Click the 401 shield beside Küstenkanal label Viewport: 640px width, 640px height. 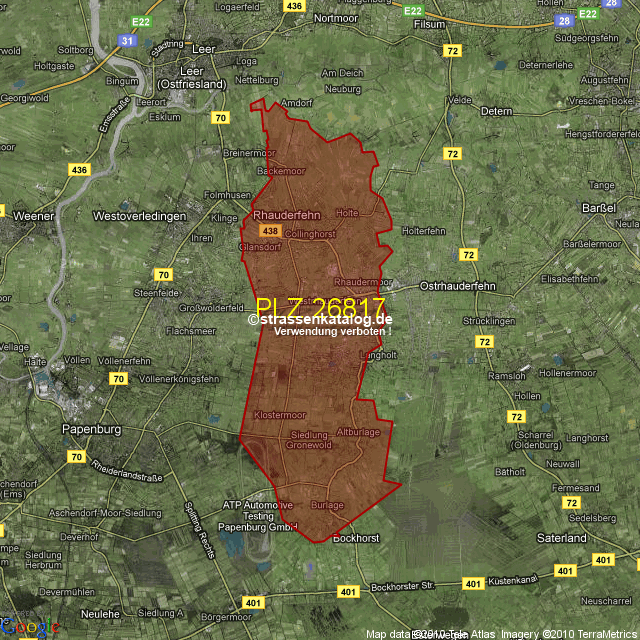(473, 583)
